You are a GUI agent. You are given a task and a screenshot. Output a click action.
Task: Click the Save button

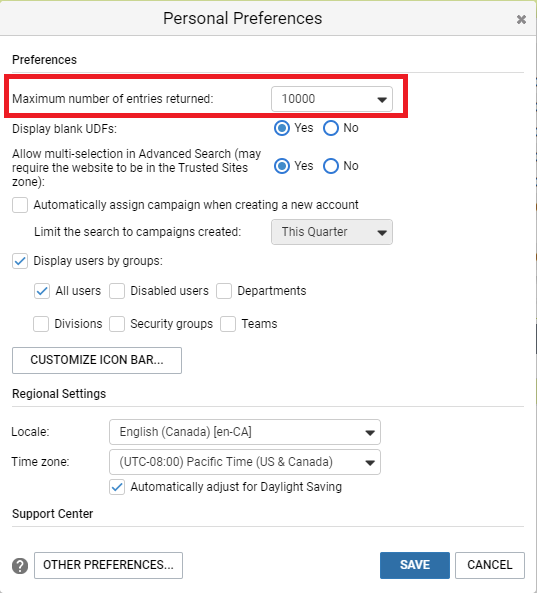point(415,565)
